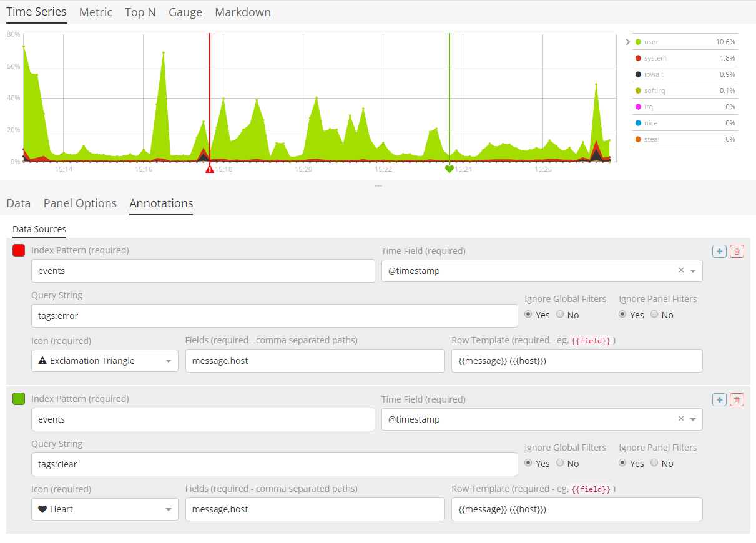The height and width of the screenshot is (543, 756).
Task: Collapse the legend using the chevron arrow
Action: [x=627, y=42]
